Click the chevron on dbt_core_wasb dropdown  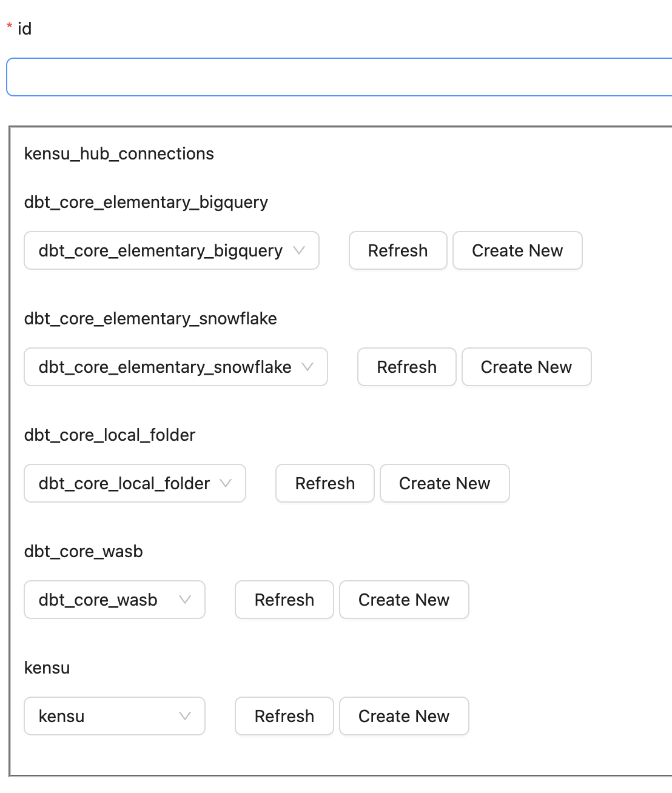[x=186, y=600]
